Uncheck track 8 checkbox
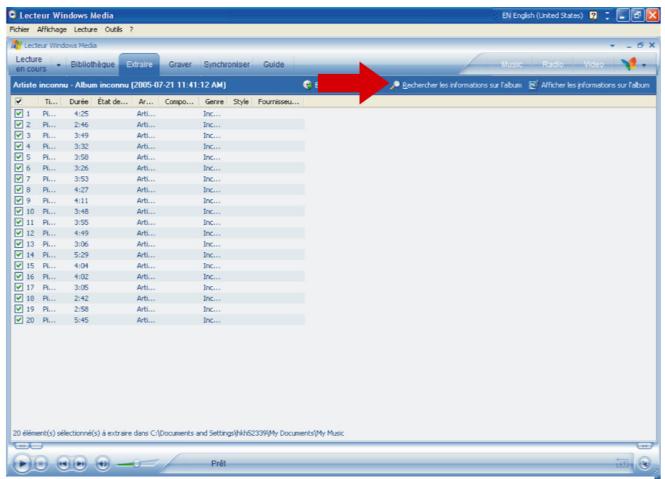This screenshot has width=665, height=479. 18,190
